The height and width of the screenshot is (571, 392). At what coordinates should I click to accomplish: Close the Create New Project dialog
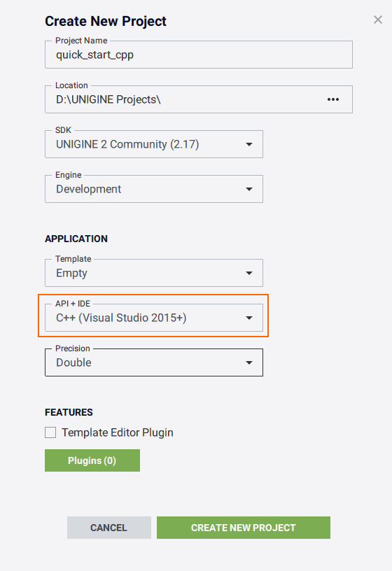coord(378,20)
